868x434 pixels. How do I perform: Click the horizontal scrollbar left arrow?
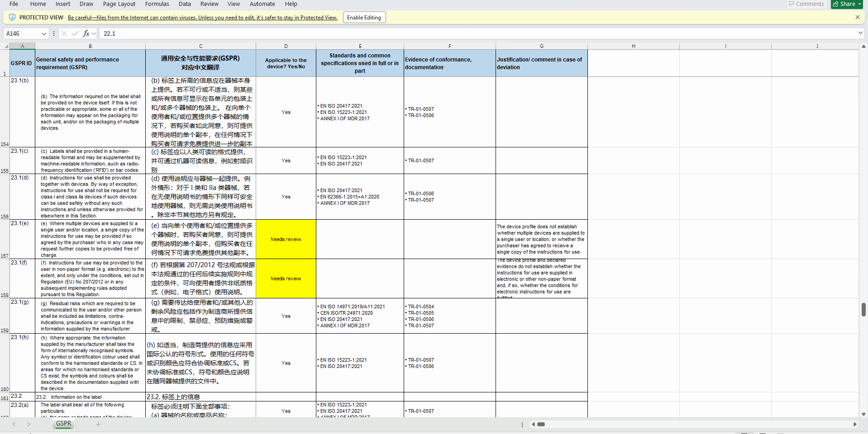[533, 424]
